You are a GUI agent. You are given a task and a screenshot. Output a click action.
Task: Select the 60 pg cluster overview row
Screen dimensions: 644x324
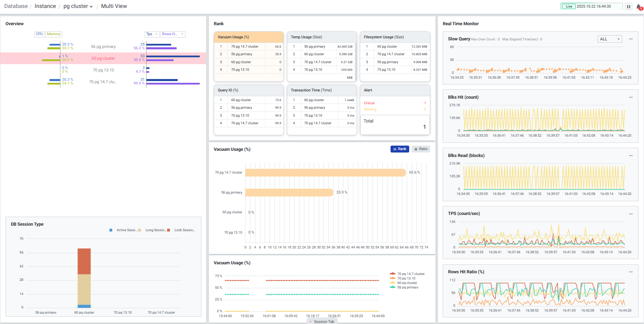[x=103, y=58]
